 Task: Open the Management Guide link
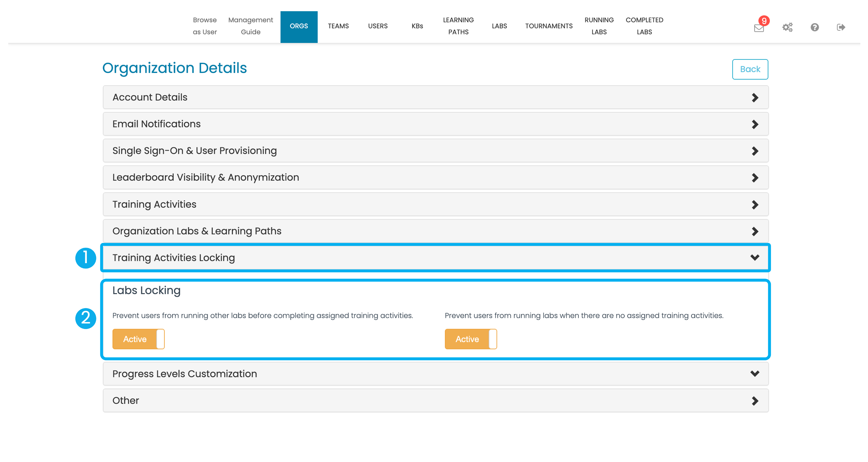pyautogui.click(x=250, y=26)
